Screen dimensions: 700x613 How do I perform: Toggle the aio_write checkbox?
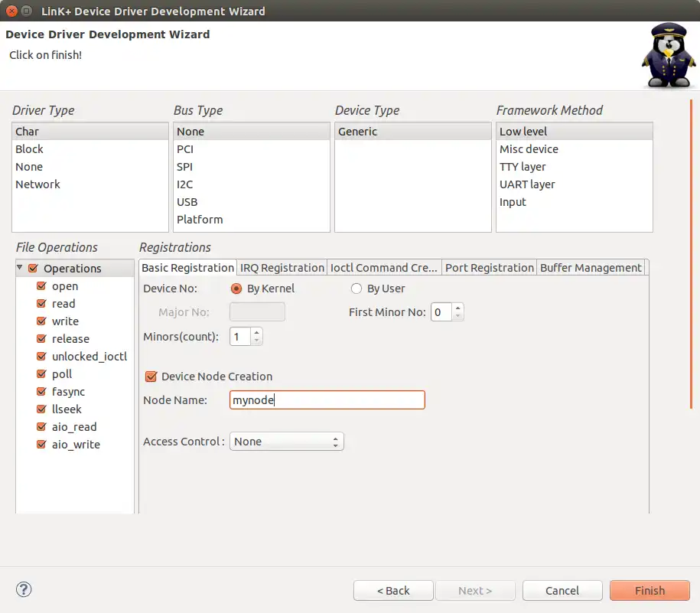pyautogui.click(x=41, y=444)
